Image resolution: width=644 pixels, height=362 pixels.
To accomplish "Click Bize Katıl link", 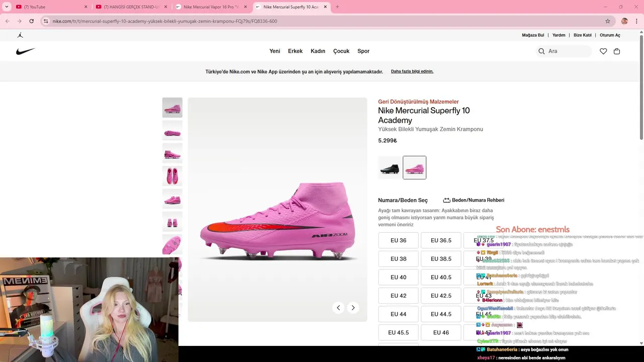I will 583,35.
